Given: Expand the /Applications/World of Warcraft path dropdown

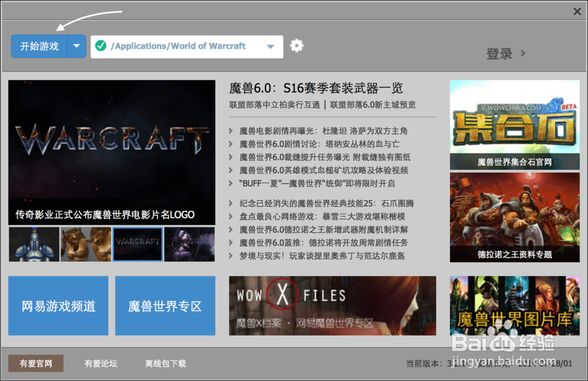Looking at the screenshot, I should (270, 46).
